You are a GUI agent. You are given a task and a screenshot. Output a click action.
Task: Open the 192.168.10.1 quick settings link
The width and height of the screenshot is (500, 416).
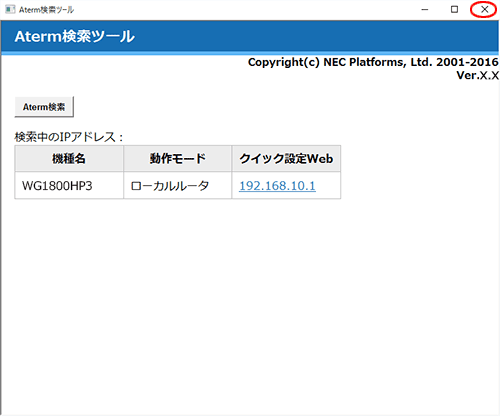(x=277, y=186)
